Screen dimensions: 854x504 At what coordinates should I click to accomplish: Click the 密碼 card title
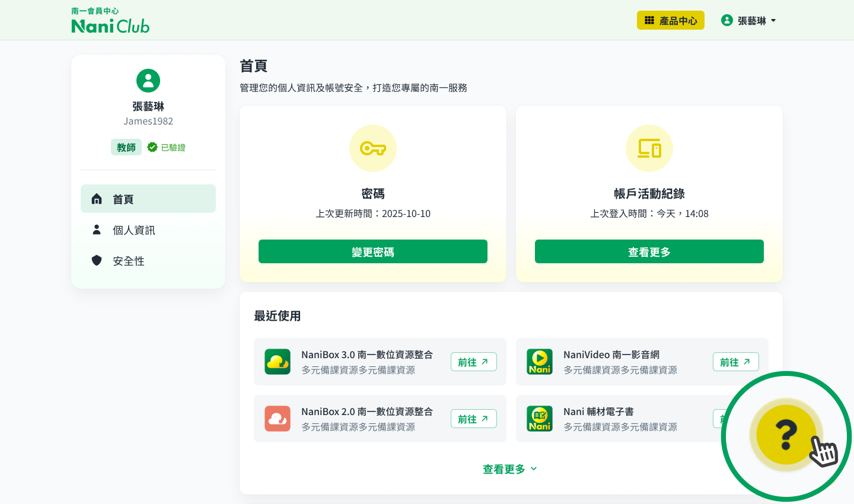tap(373, 194)
